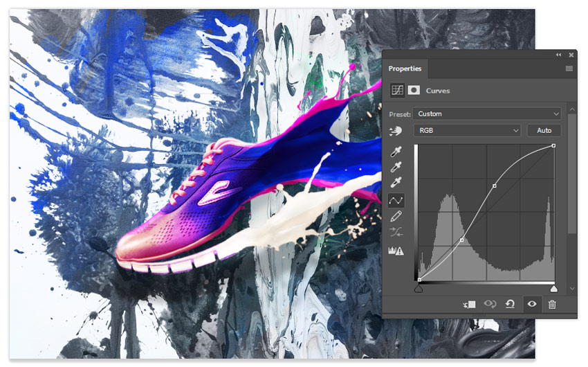The image size is (588, 367).
Task: Pick the gray point eyedropper
Action: point(396,167)
